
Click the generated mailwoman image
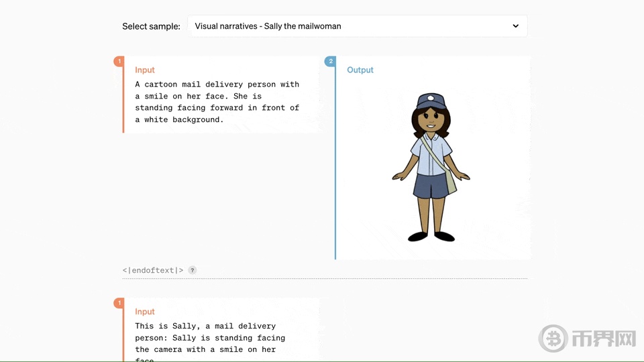(431, 168)
